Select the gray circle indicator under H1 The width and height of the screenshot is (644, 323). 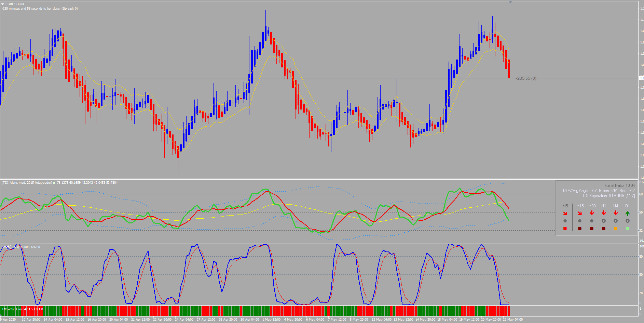click(x=604, y=221)
